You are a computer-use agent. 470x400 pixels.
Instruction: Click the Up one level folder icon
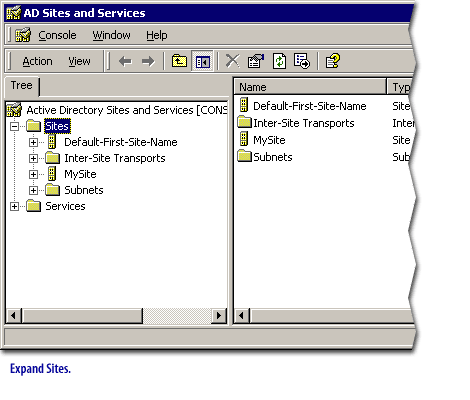pos(179,61)
